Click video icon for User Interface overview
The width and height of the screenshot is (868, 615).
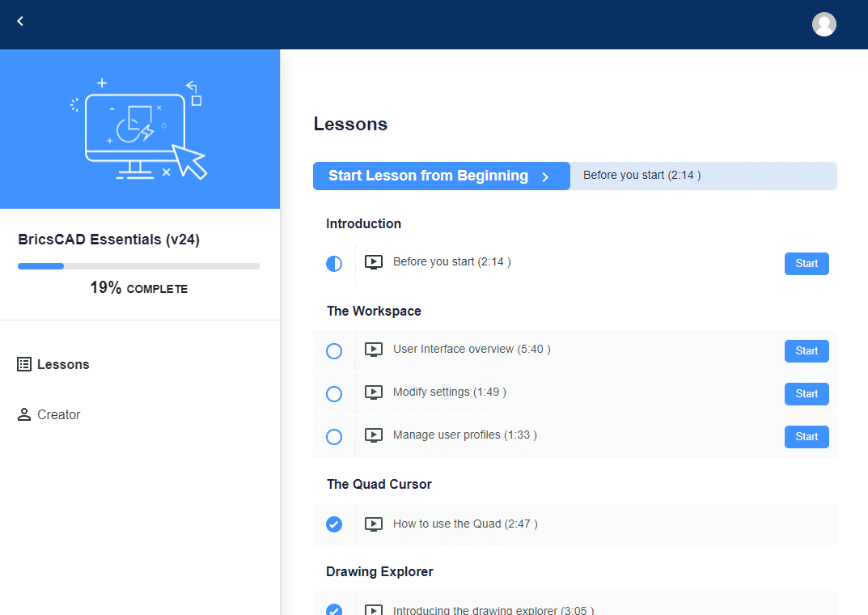(374, 350)
